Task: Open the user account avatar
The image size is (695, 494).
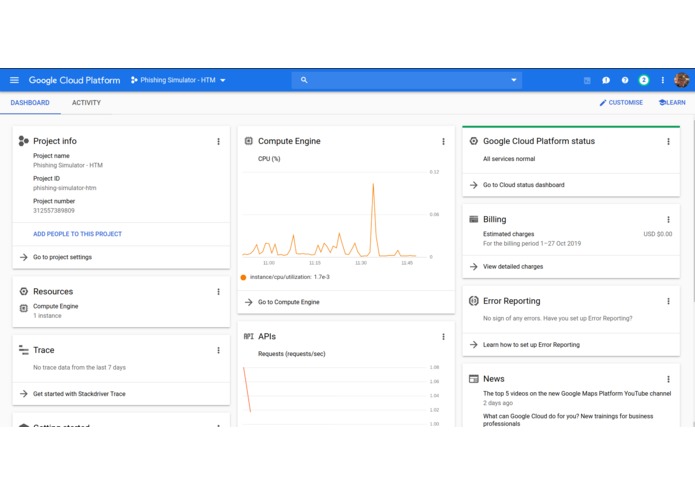Action: pos(681,80)
